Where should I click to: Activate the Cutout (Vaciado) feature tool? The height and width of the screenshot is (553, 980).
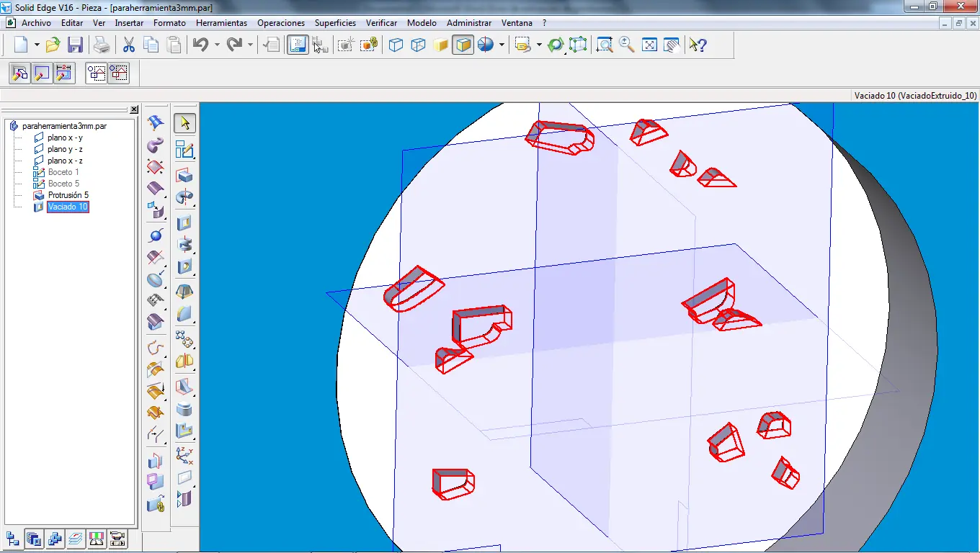[184, 222]
